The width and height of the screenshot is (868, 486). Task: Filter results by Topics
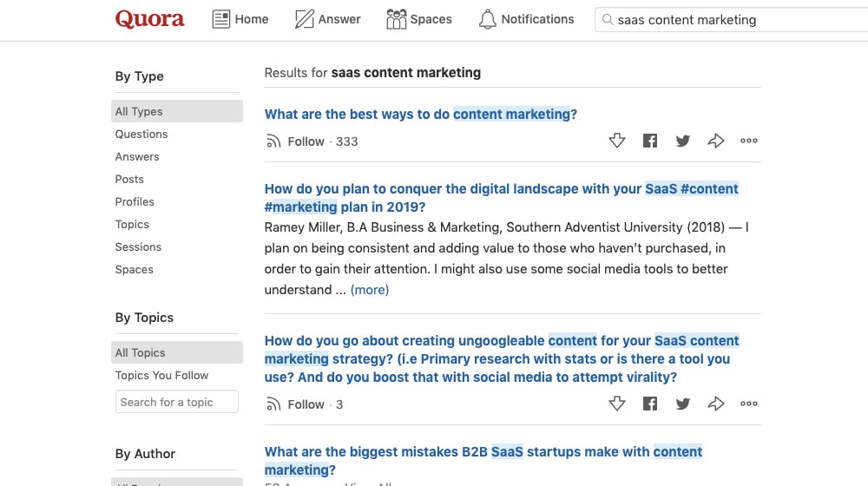pyautogui.click(x=132, y=225)
